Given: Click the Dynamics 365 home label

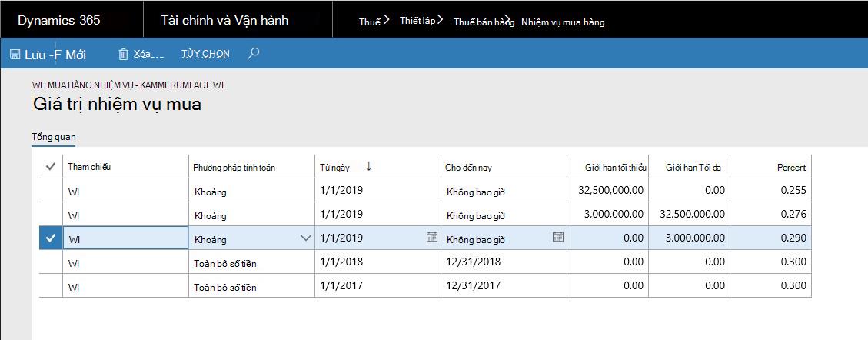Looking at the screenshot, I should coord(59,21).
